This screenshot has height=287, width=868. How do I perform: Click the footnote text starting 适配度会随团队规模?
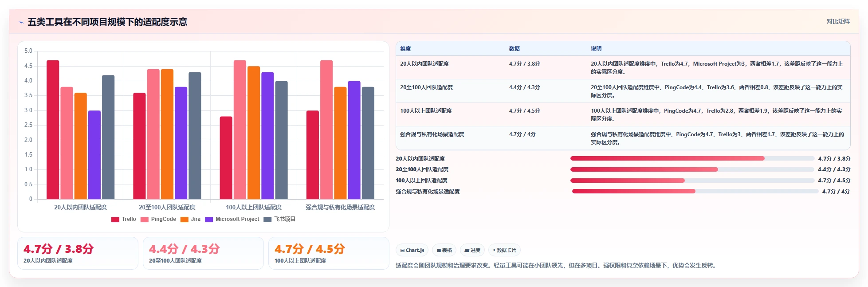coord(557,266)
